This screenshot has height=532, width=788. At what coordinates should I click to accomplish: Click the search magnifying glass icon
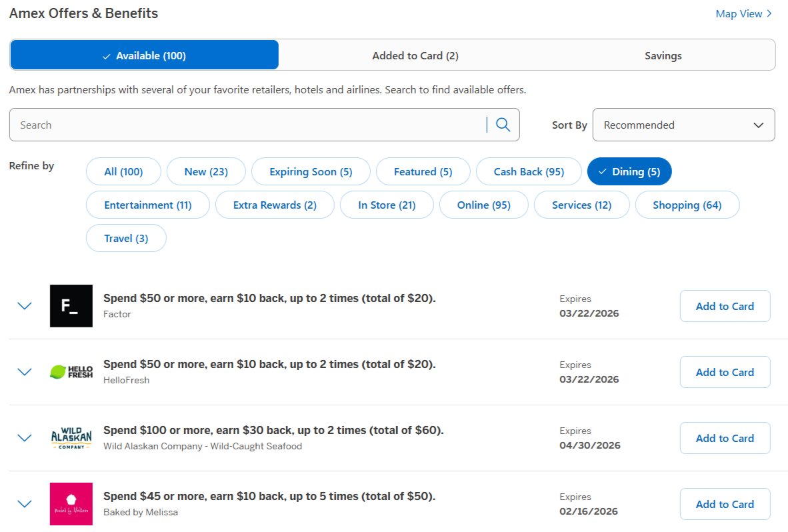point(503,125)
